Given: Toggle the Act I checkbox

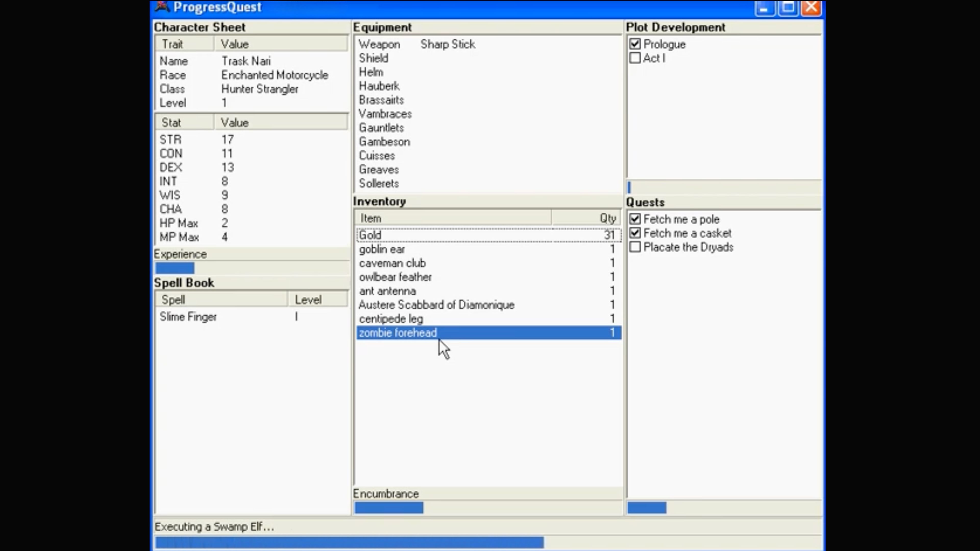Looking at the screenshot, I should pyautogui.click(x=635, y=58).
